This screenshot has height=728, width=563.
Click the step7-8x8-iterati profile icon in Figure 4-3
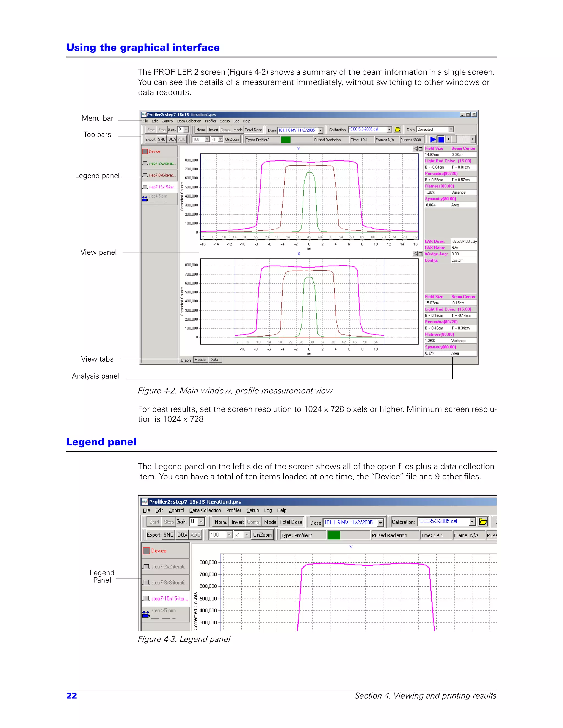click(x=147, y=583)
